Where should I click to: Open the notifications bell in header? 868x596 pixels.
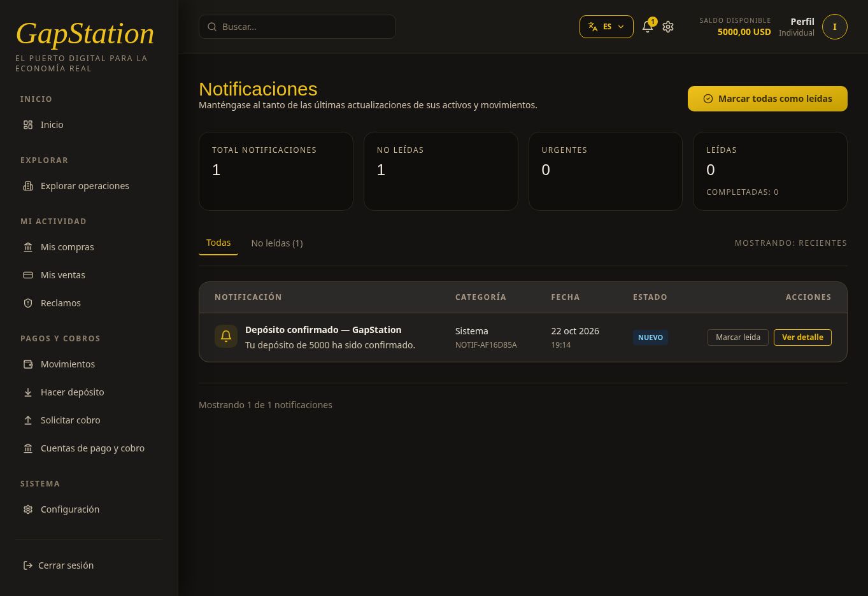tap(648, 27)
